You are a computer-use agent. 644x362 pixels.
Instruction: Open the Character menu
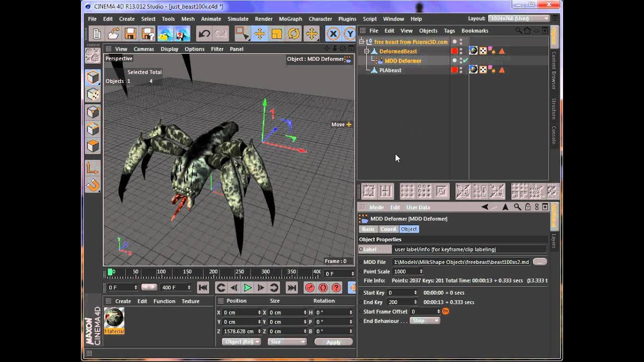click(x=320, y=19)
